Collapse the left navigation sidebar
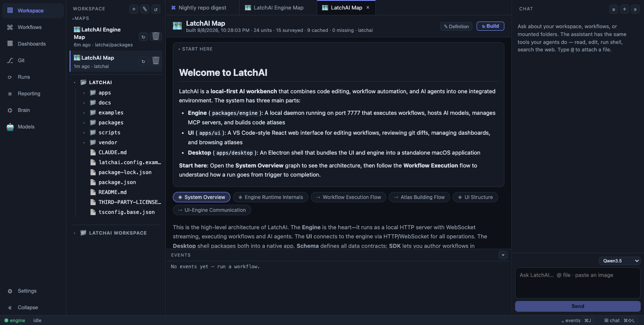The width and height of the screenshot is (644, 325). coord(33,307)
